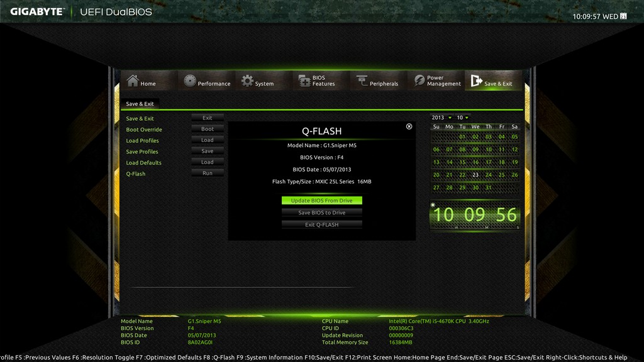Select day 20 in the calendar

click(436, 175)
